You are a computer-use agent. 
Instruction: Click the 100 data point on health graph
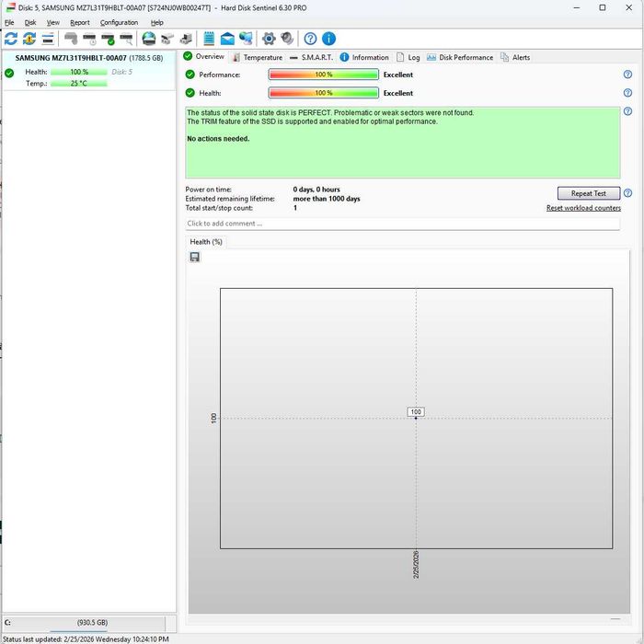[x=416, y=418]
